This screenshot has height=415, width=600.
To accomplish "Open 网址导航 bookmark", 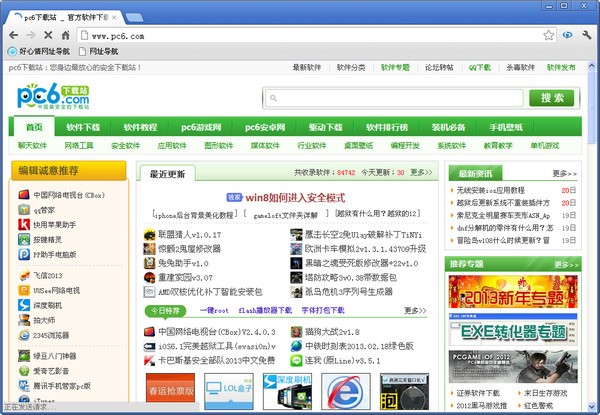I will [x=98, y=51].
